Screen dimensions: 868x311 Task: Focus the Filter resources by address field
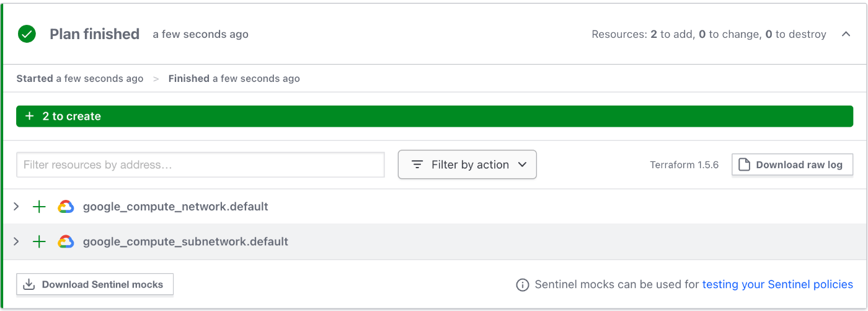pyautogui.click(x=200, y=165)
